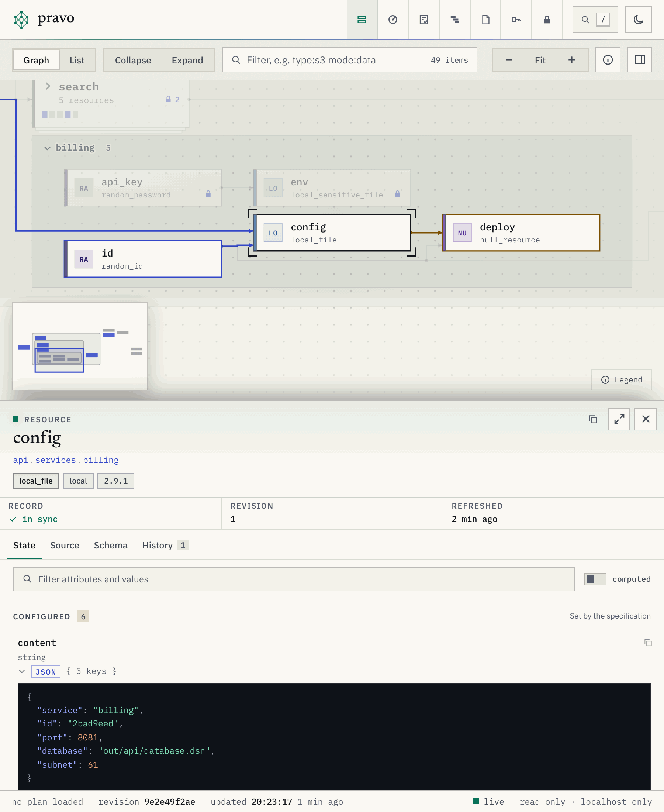
Task: Click the JSON format badge
Action: coord(45,672)
